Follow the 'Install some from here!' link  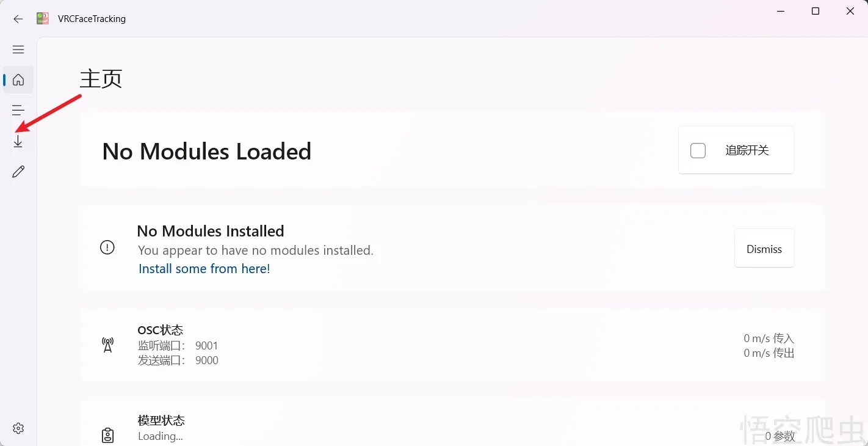tap(204, 269)
